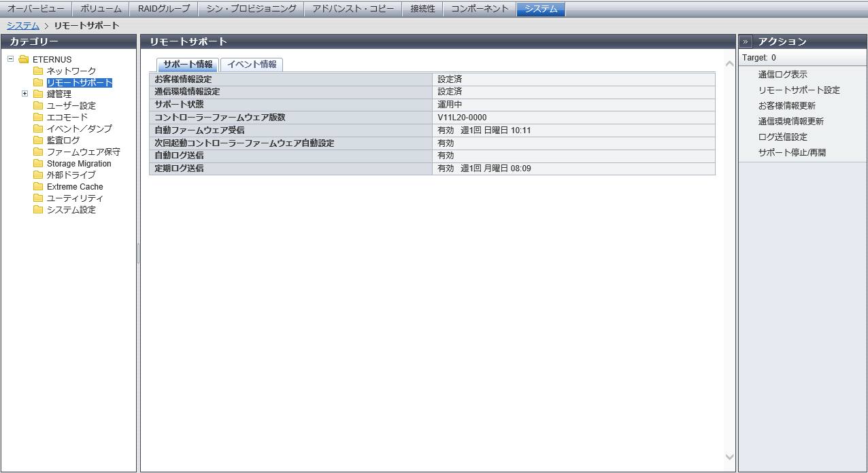
Task: Click the scroll-down arrow in main panel
Action: pyautogui.click(x=729, y=457)
